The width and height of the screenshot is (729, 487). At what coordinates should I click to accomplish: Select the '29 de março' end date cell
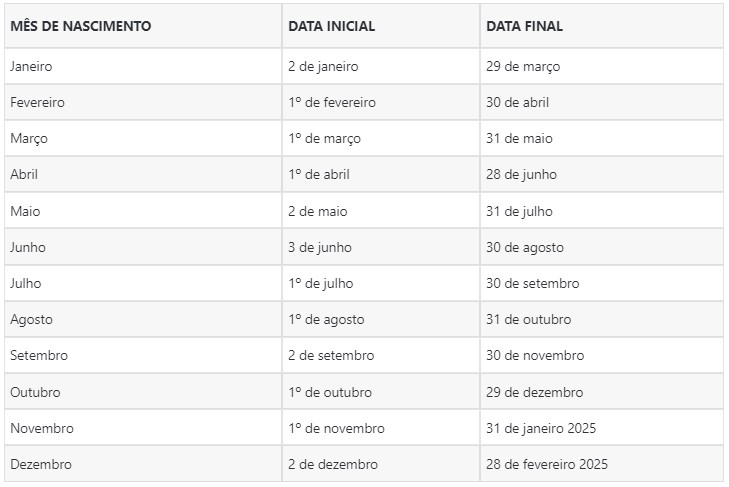pyautogui.click(x=523, y=66)
